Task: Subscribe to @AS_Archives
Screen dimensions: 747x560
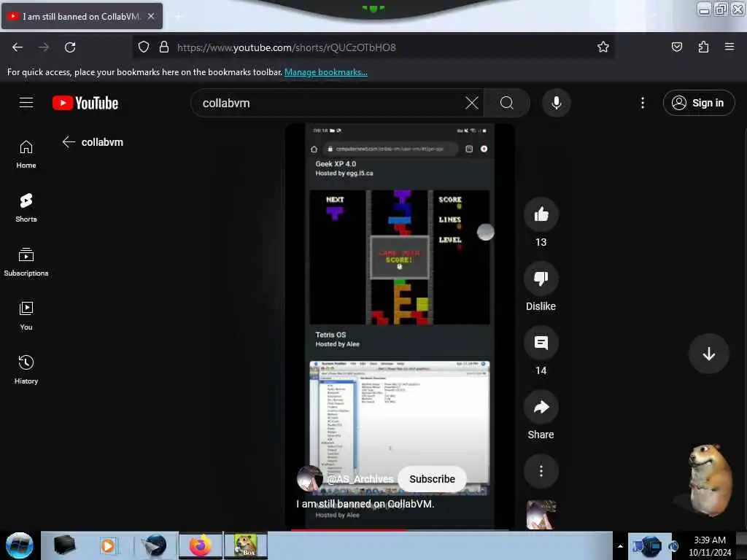Action: point(432,479)
